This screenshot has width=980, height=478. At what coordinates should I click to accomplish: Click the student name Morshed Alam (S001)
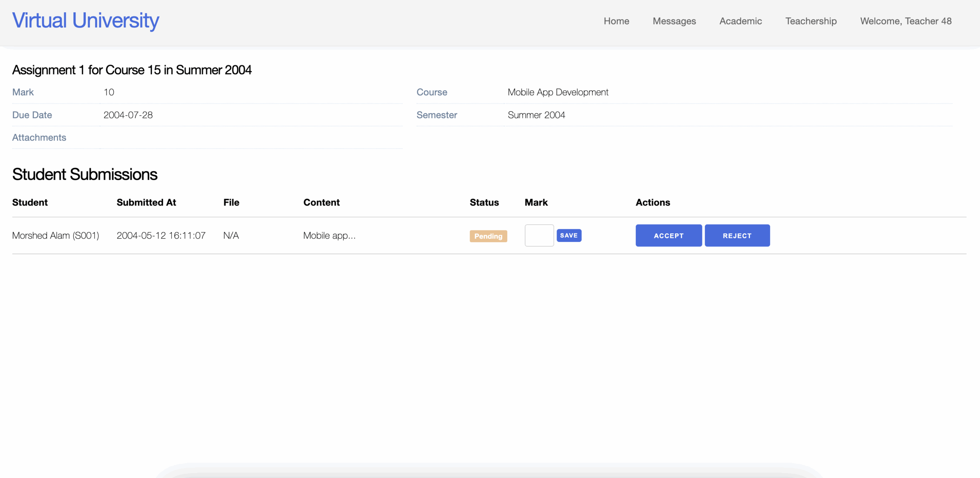56,235
